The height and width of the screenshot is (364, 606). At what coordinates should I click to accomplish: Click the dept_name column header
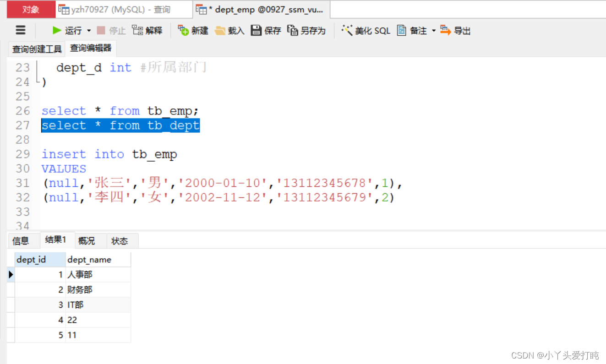(x=98, y=260)
